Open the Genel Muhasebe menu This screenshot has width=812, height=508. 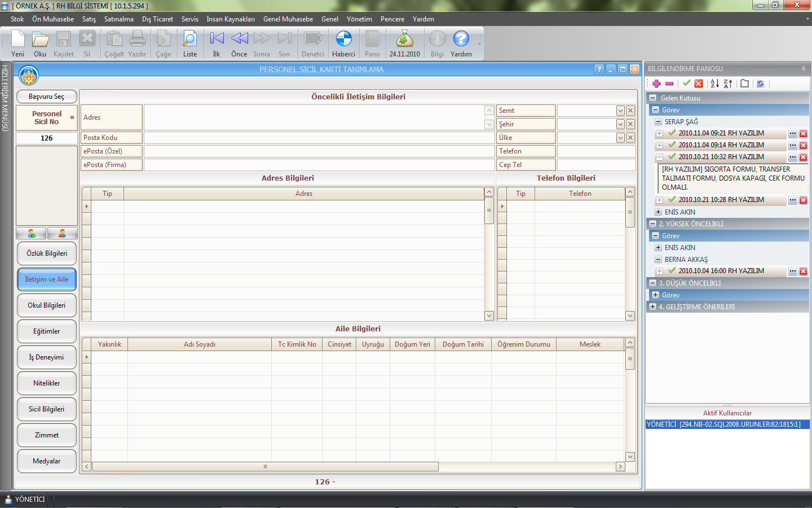point(288,19)
